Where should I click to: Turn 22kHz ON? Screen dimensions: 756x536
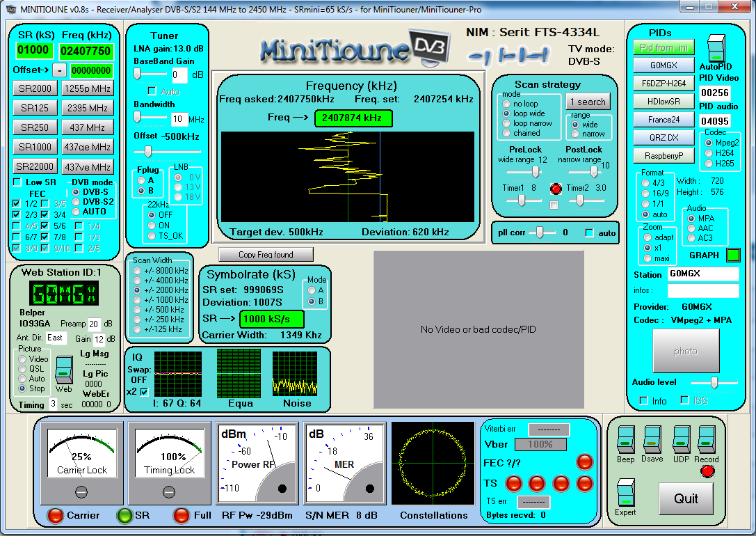[152, 226]
